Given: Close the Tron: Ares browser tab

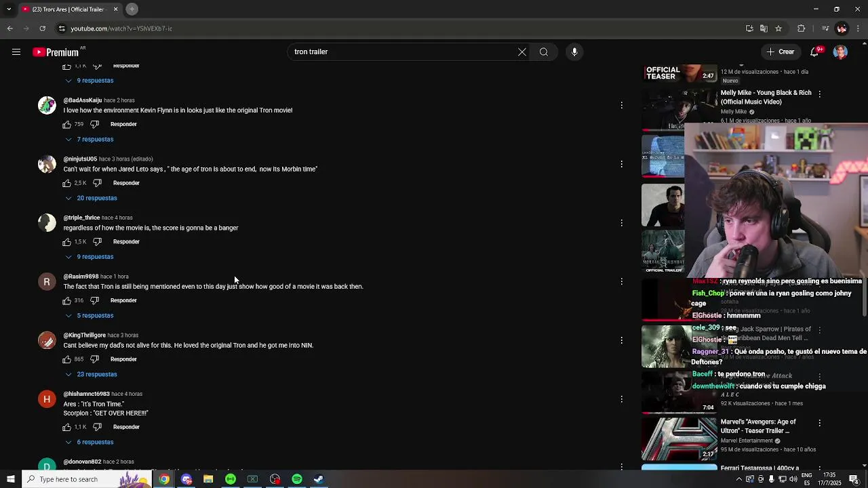Looking at the screenshot, I should (115, 9).
